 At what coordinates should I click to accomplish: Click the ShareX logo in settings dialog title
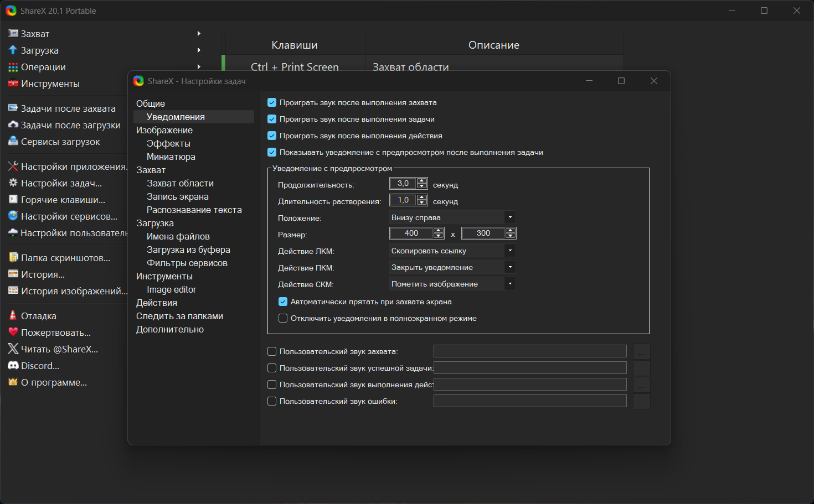click(138, 81)
